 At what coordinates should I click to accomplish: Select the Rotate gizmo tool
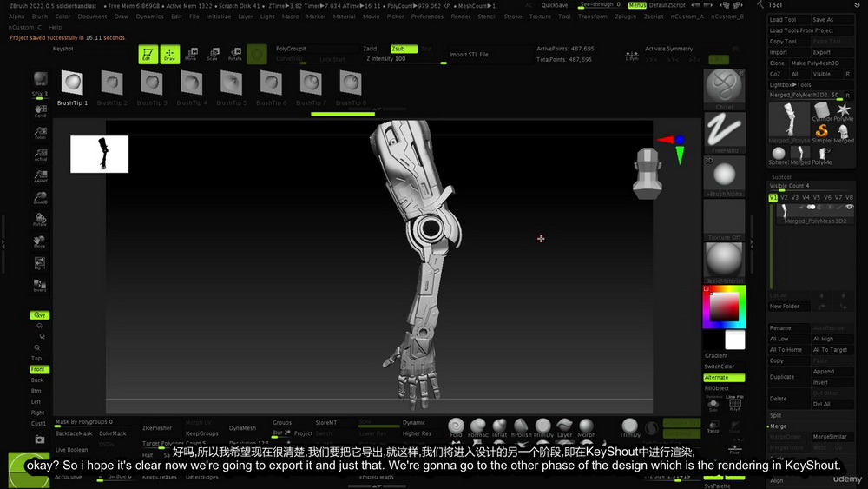click(234, 54)
